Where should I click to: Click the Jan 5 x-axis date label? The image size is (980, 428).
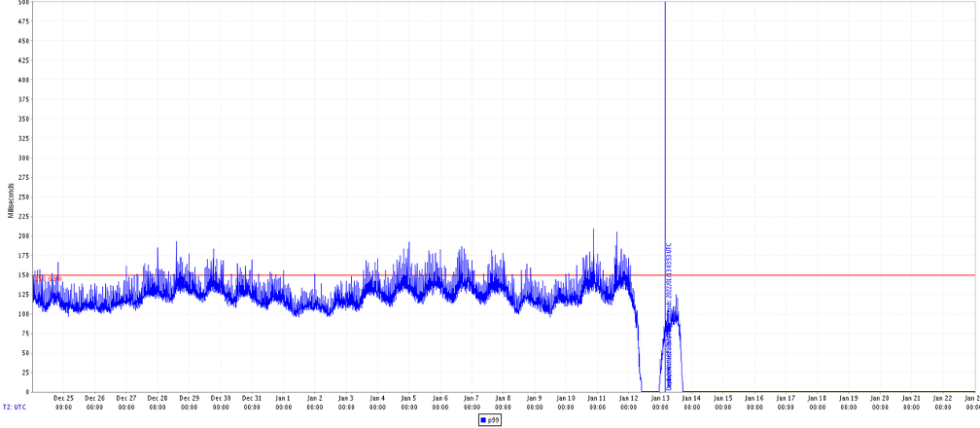pos(408,398)
